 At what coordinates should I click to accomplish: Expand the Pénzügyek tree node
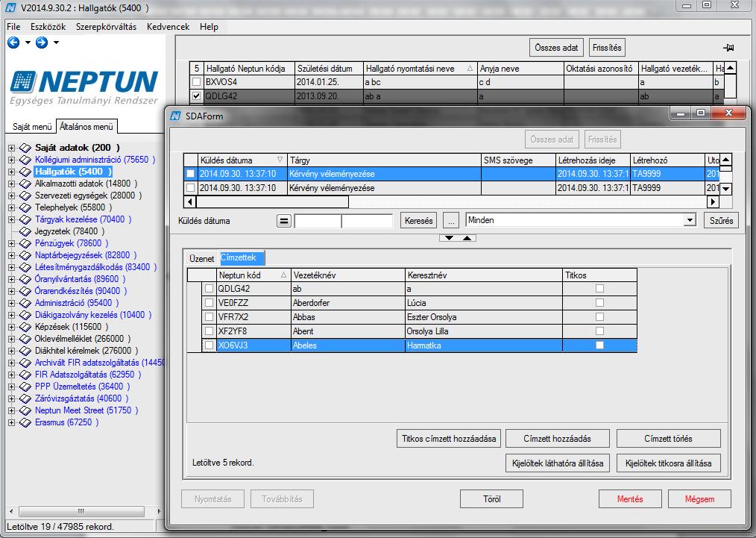tap(12, 244)
